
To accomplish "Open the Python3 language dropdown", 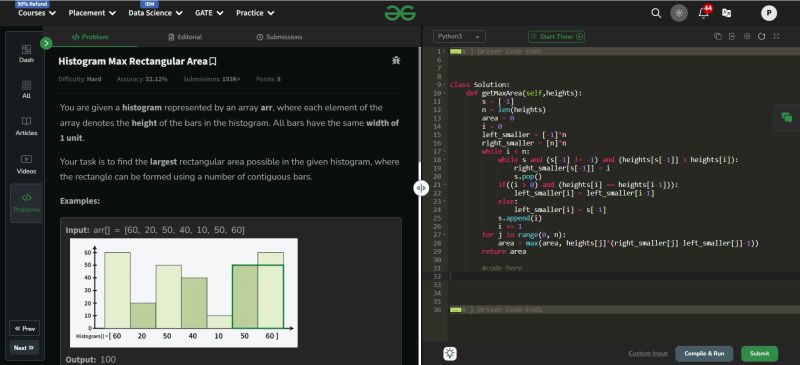I will click(459, 37).
